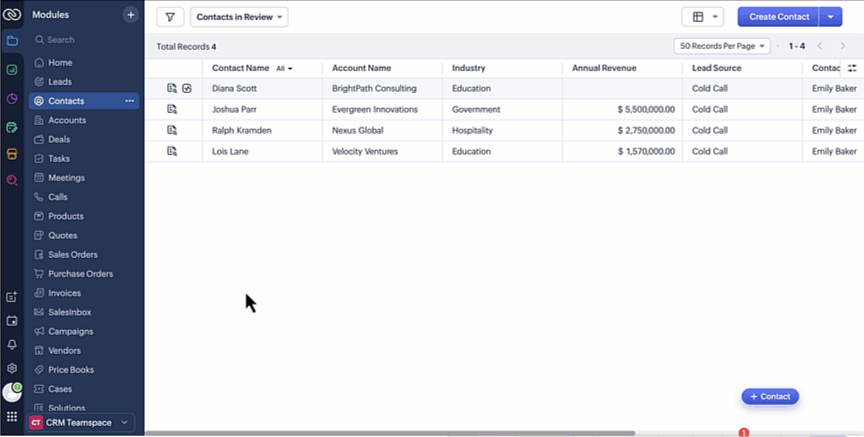The height and width of the screenshot is (437, 864).
Task: Open the settings gear icon in the rail
Action: (12, 368)
